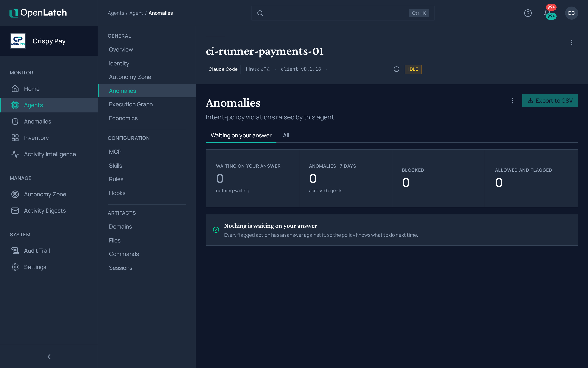Open Hooks configuration
588x368 pixels.
147,193
